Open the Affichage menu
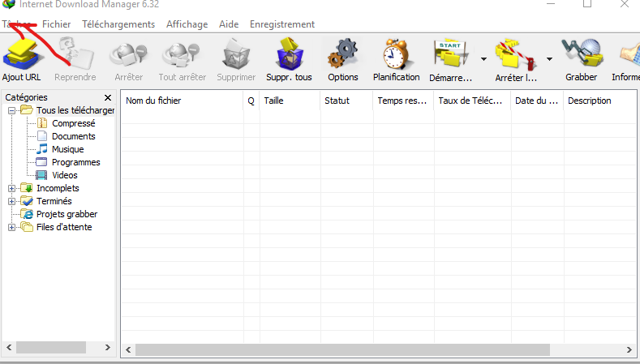Screen dimensions: 640x364 point(187,24)
